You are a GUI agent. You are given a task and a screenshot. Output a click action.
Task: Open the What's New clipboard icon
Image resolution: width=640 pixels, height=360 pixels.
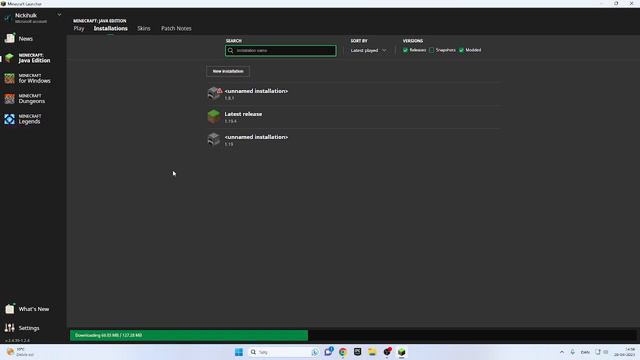[x=9, y=309]
